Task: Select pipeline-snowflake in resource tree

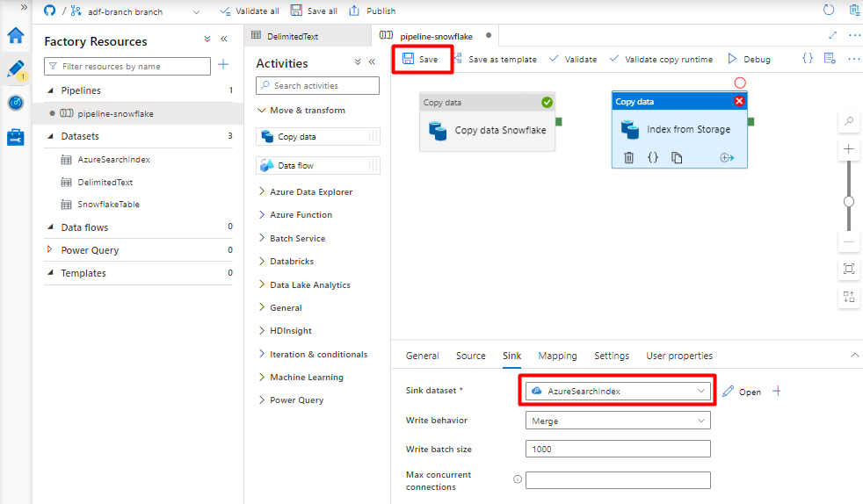Action: pyautogui.click(x=115, y=114)
